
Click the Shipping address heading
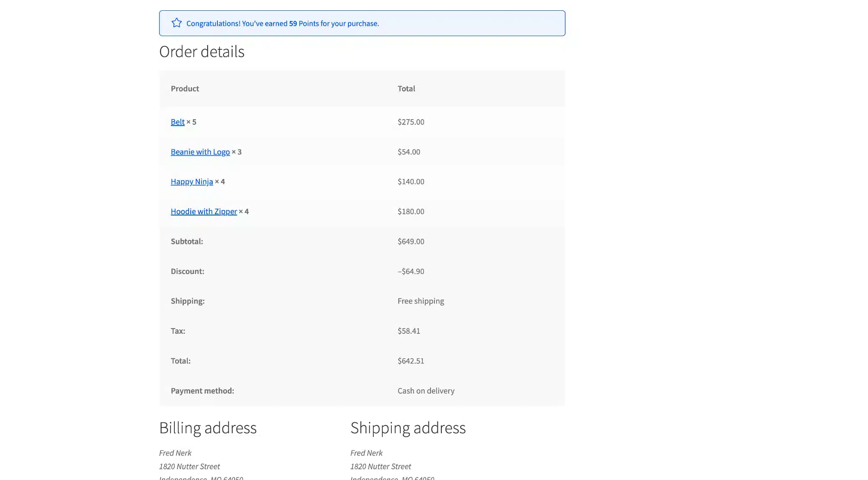pos(408,428)
